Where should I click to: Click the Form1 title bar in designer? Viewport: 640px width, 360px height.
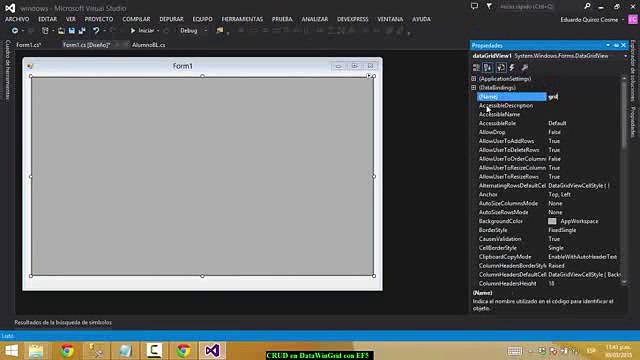coord(182,66)
